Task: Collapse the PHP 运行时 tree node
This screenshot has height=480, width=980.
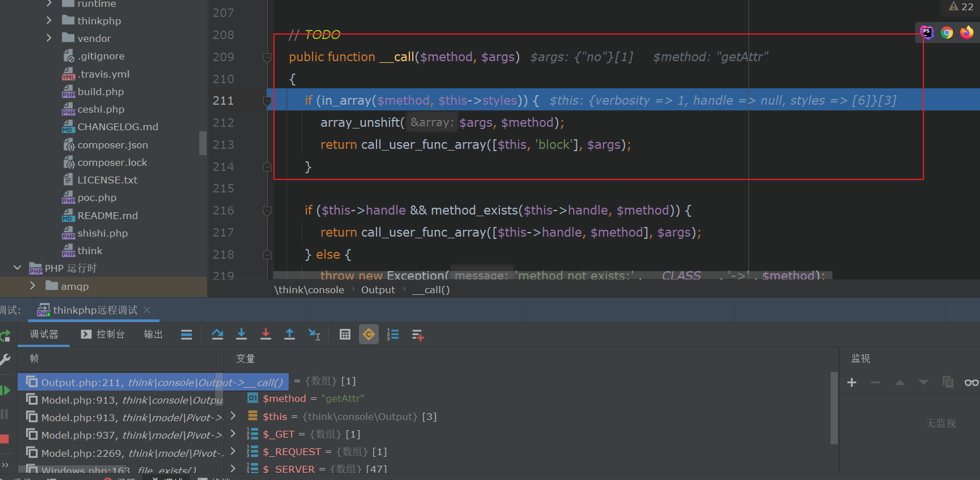Action: pyautogui.click(x=17, y=268)
